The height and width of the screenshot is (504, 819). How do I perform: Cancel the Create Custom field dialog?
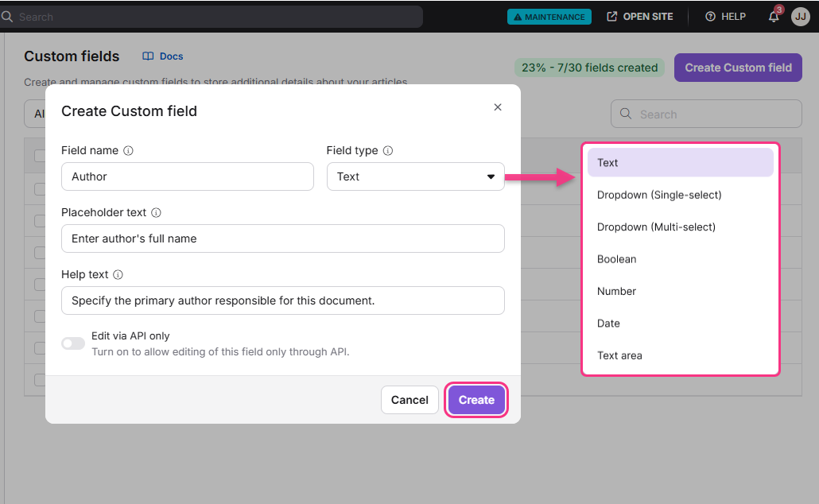(409, 400)
